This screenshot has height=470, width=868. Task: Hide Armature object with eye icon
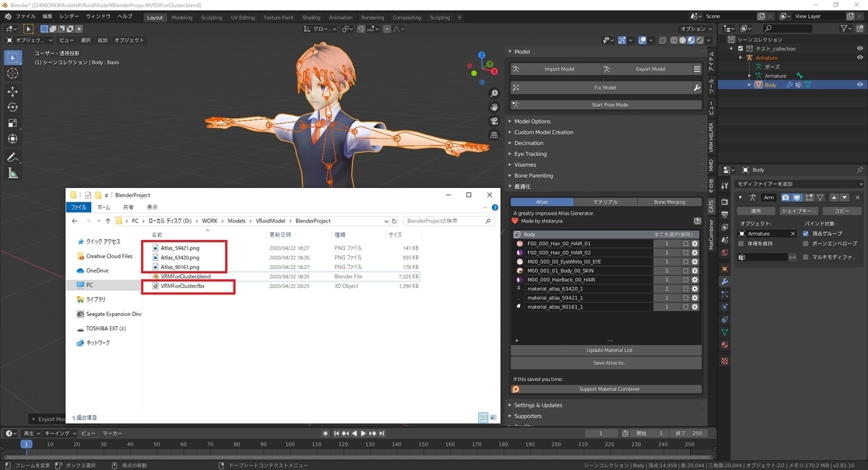(x=860, y=57)
